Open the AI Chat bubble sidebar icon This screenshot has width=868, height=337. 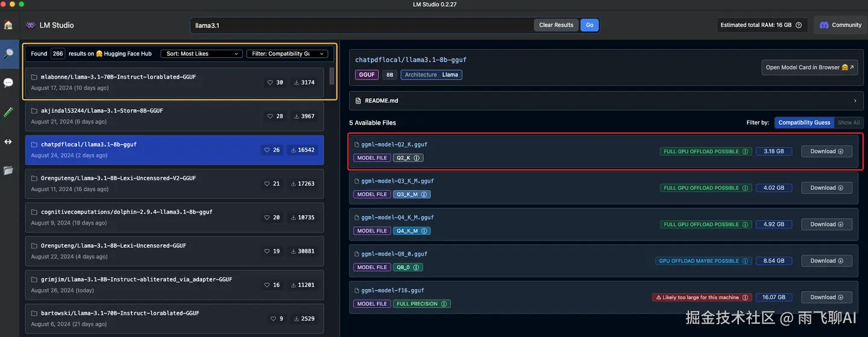click(8, 83)
